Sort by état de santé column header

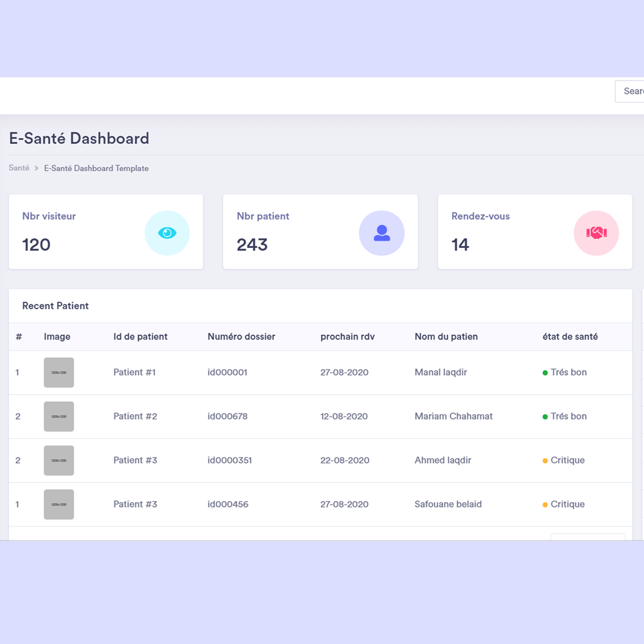(570, 336)
